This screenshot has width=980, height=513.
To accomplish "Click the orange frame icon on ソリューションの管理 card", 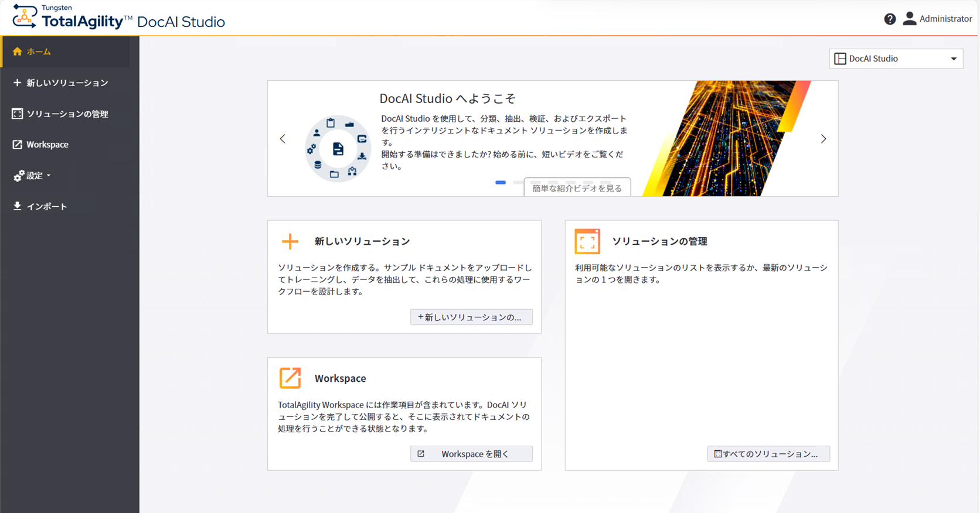I will tap(587, 241).
